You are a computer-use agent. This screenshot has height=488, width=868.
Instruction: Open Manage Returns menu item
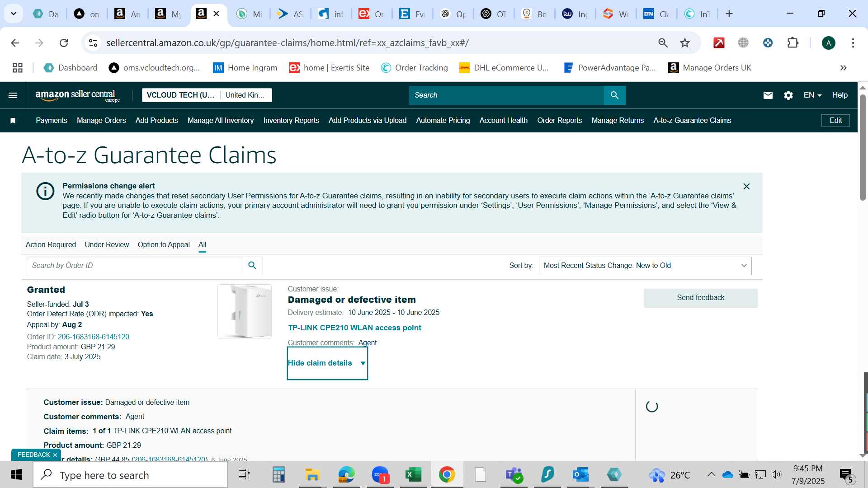pos(618,121)
